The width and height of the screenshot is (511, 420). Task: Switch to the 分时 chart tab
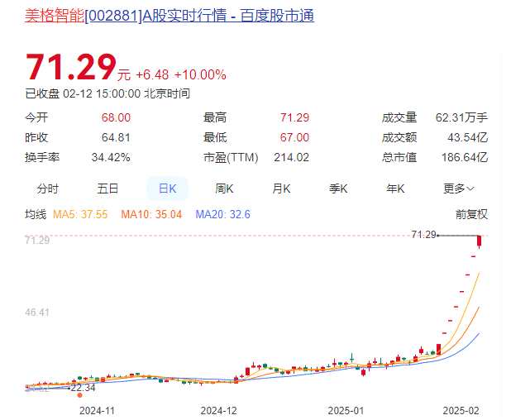point(48,189)
